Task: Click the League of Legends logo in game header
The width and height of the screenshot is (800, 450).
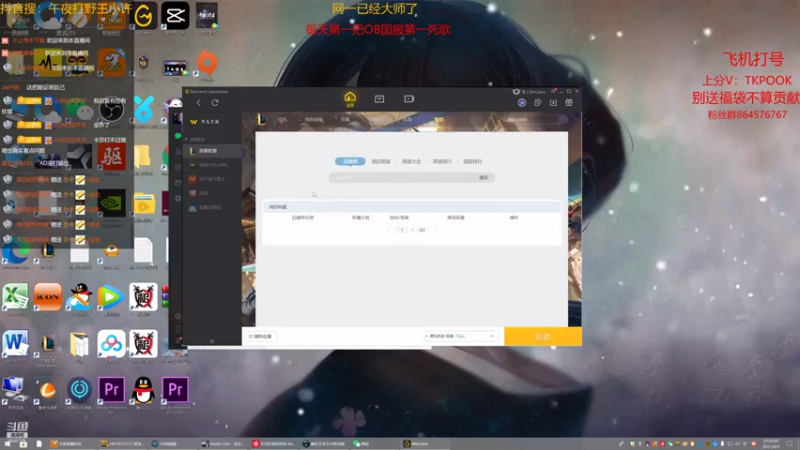Action: click(262, 119)
